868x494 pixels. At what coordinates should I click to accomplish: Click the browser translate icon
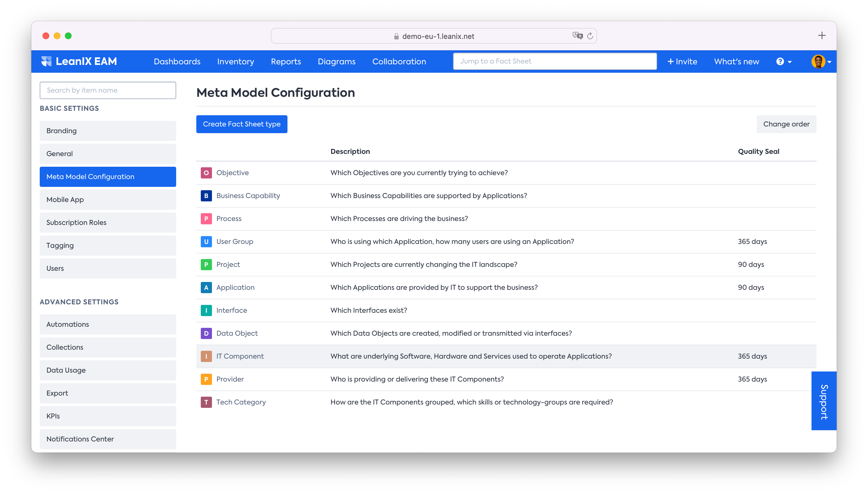pyautogui.click(x=577, y=36)
